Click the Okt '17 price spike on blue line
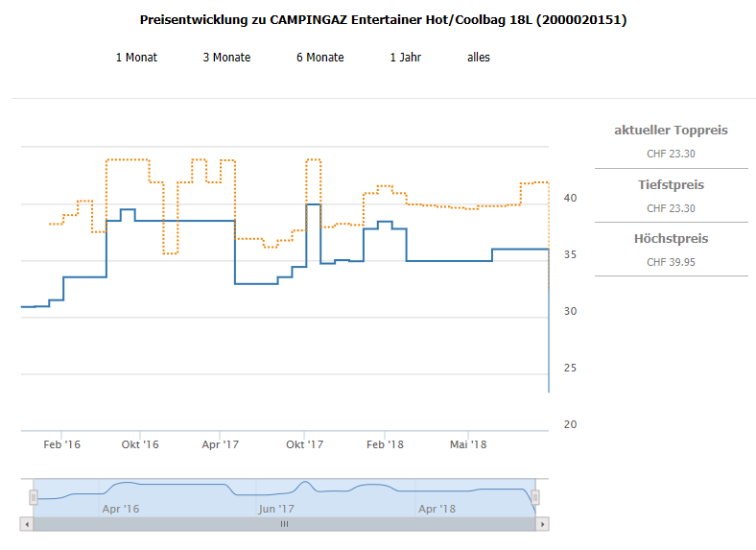 coord(314,204)
